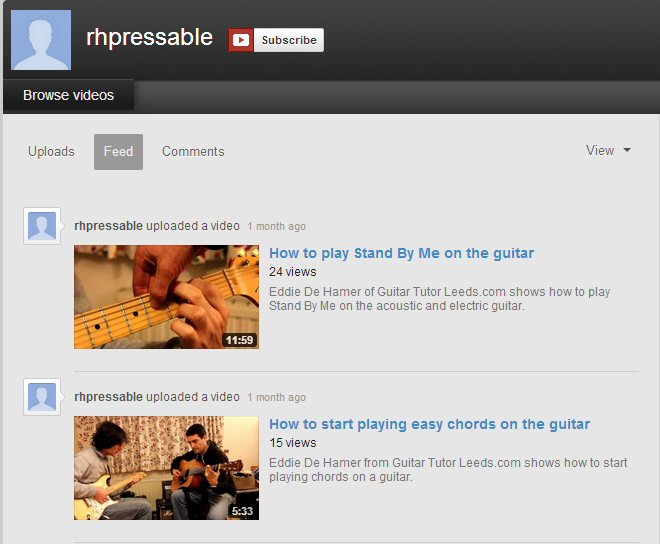Screen dimensions: 660x544
Task: Expand the View dropdown arrow
Action: coord(627,150)
